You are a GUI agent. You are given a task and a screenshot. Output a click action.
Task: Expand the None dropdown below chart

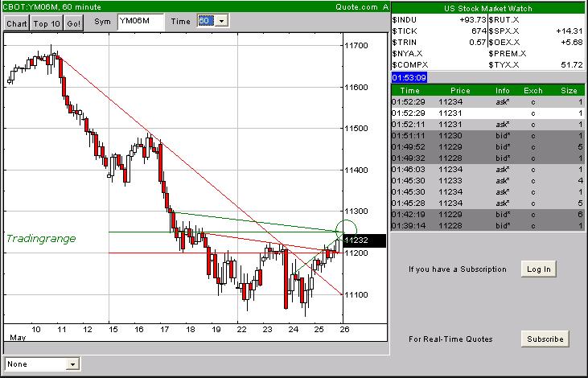(x=72, y=364)
